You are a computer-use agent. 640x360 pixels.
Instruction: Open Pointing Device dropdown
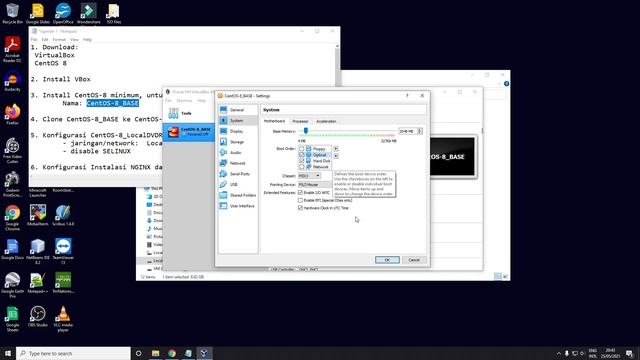pos(315,184)
